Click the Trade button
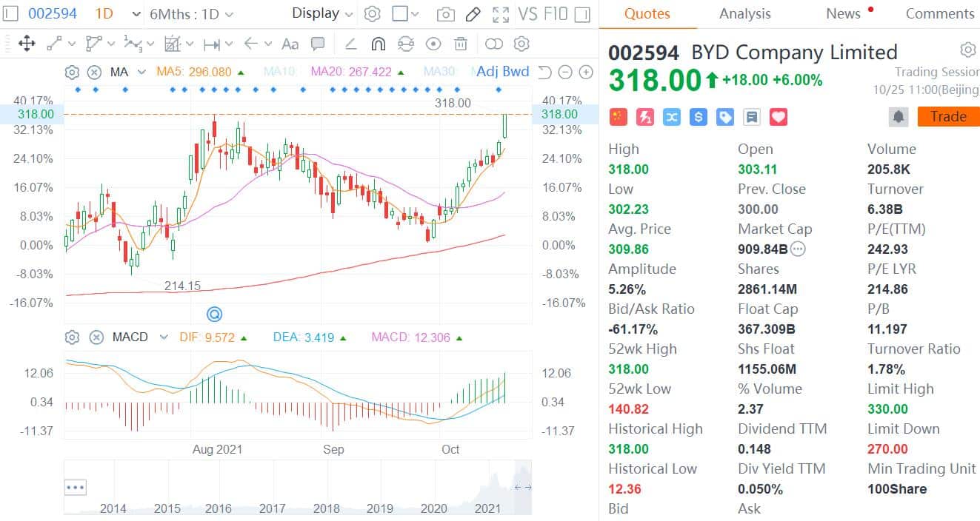 948,116
